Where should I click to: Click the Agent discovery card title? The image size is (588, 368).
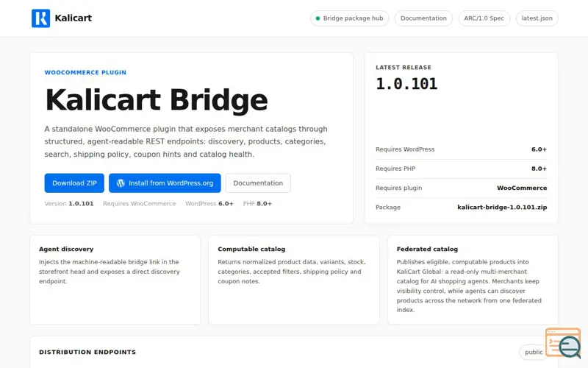point(66,249)
